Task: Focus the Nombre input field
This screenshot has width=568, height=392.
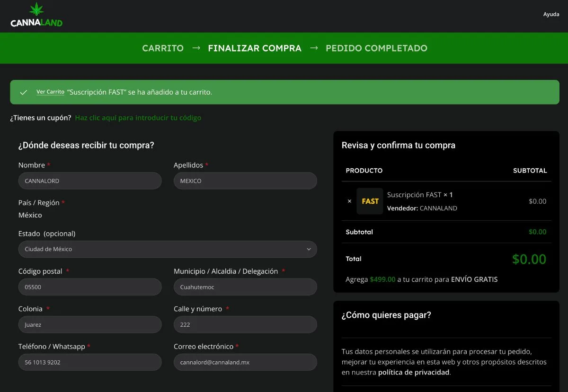Action: (x=90, y=181)
